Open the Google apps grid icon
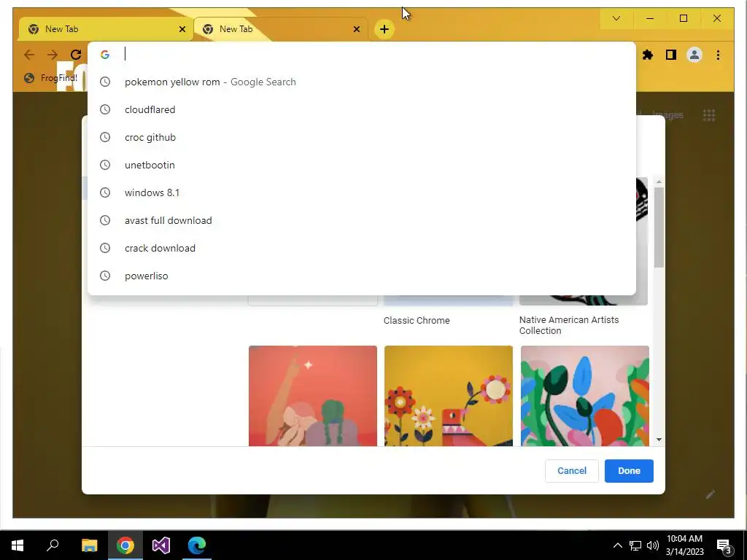Image resolution: width=747 pixels, height=560 pixels. tap(709, 114)
